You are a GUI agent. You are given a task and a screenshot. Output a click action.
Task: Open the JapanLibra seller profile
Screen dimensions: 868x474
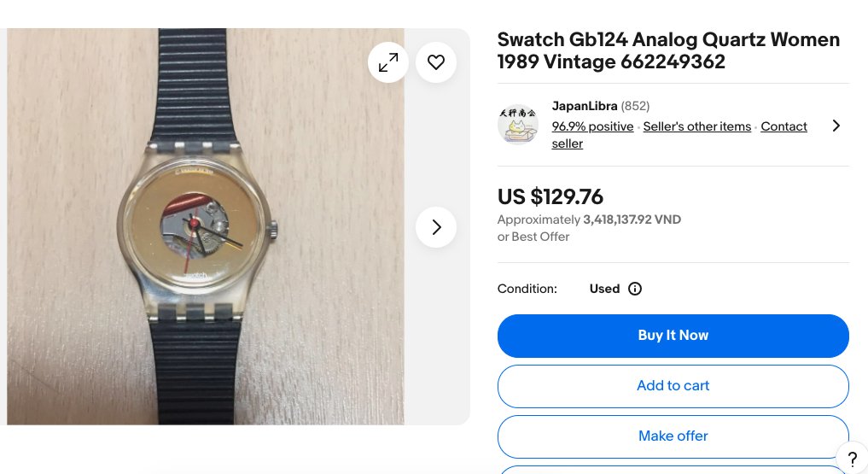click(585, 106)
